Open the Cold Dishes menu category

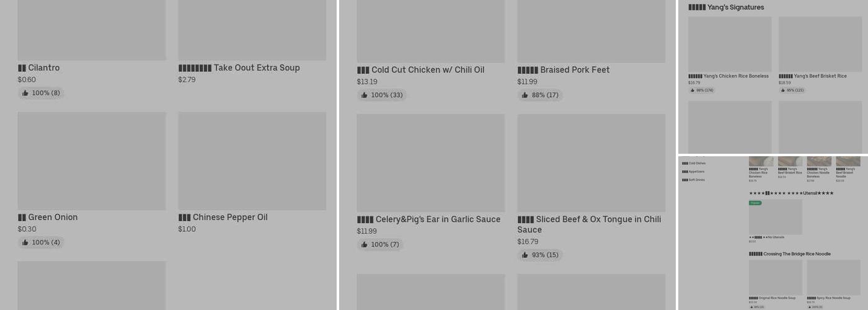[x=694, y=163]
